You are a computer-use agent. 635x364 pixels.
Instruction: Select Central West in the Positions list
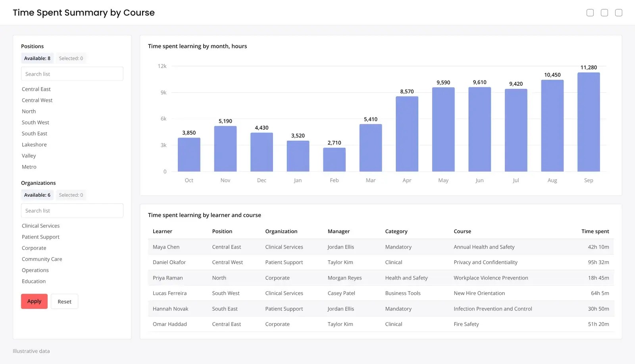[x=37, y=100]
